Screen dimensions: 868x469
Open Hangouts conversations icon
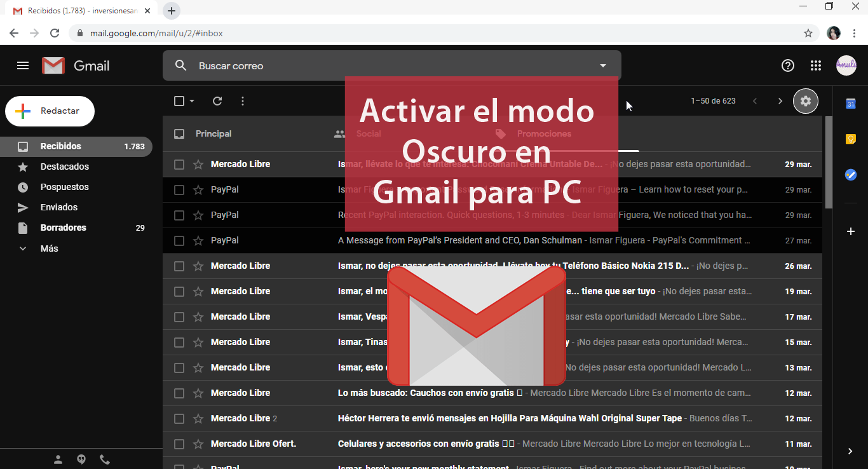81,459
